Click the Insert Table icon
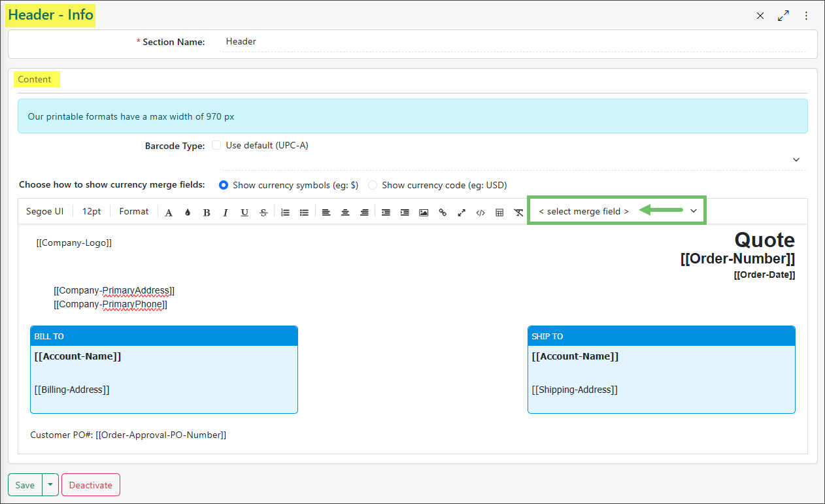Screen dimensions: 825x504 (499, 212)
